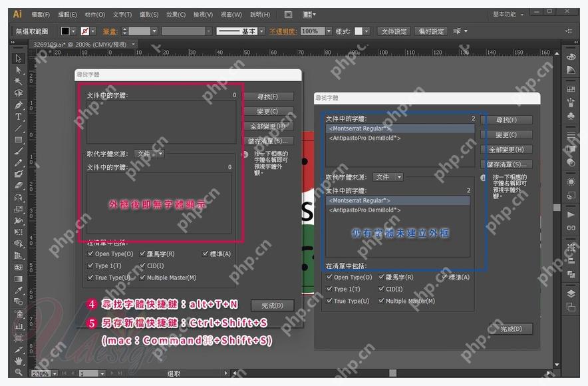Open the 基本功能 workspace switcher
588x386 pixels.
point(508,15)
